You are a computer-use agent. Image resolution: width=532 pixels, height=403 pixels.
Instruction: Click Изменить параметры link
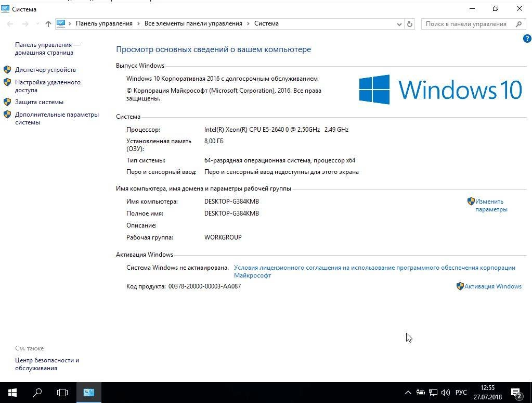tap(491, 205)
